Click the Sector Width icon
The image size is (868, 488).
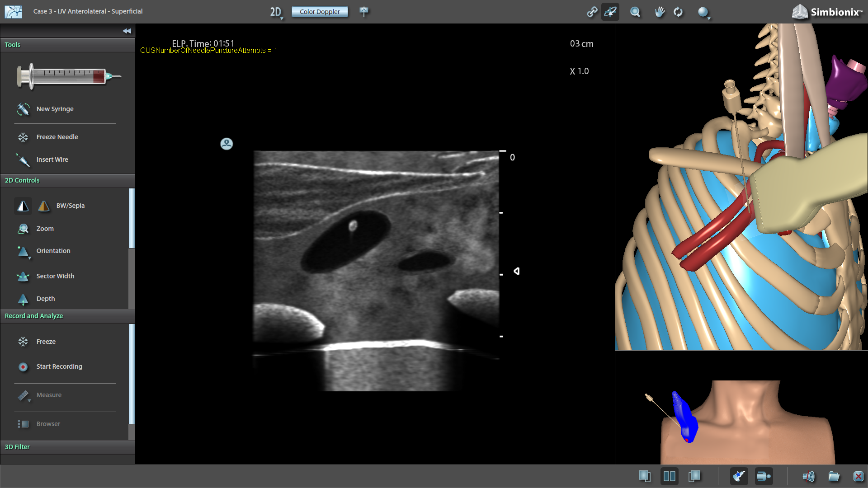click(x=23, y=276)
